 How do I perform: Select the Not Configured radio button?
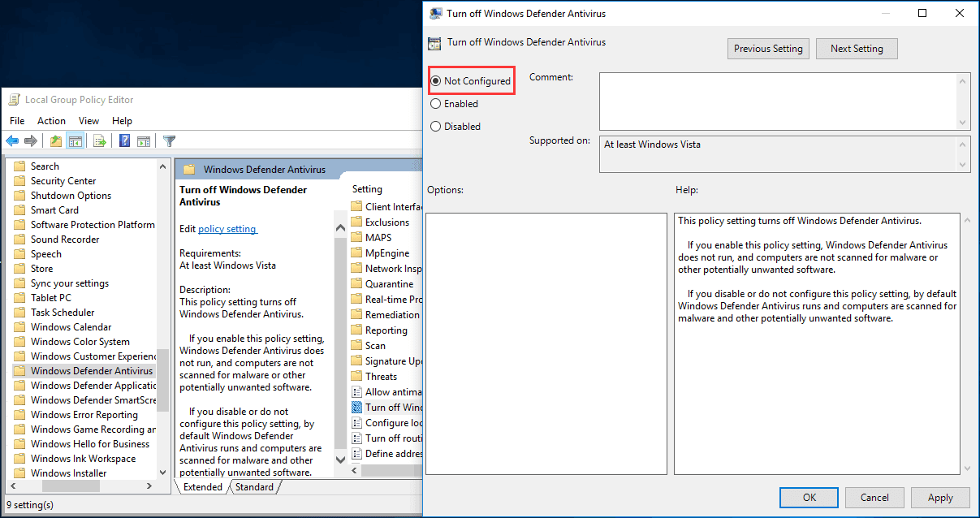[436, 81]
